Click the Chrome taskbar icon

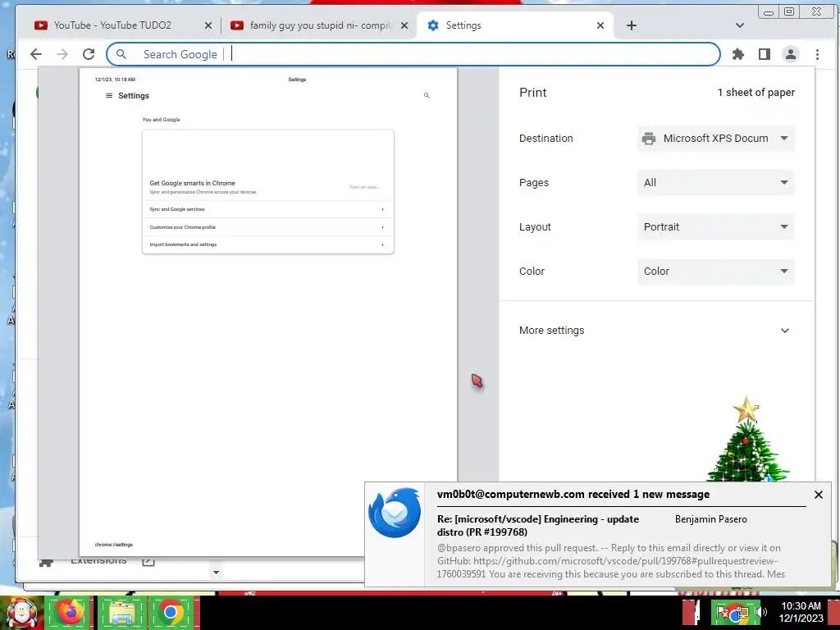click(171, 612)
